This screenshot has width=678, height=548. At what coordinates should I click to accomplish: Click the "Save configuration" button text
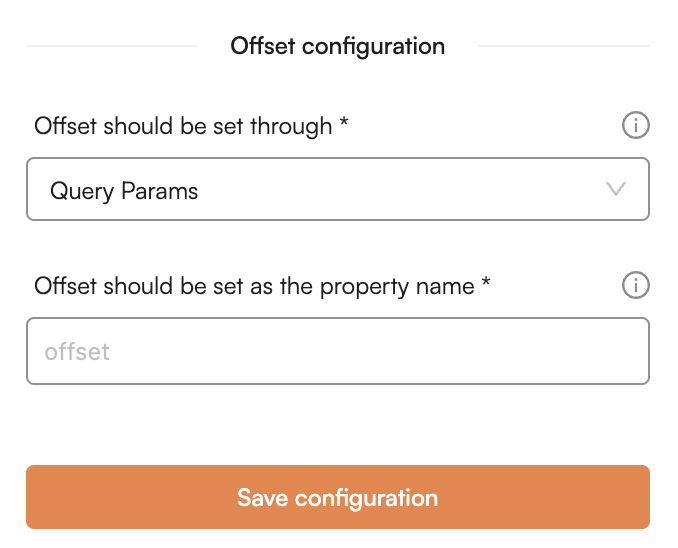[337, 497]
